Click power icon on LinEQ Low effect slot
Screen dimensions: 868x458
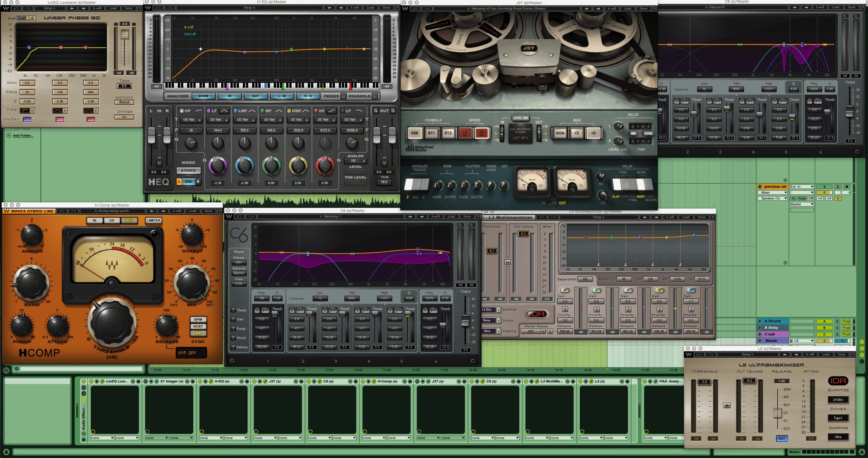point(91,381)
